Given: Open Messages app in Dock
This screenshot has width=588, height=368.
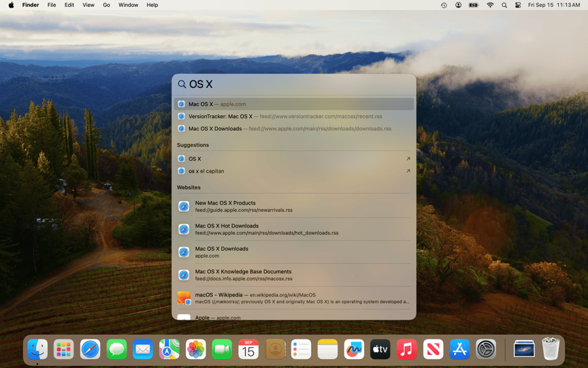Looking at the screenshot, I should point(116,349).
